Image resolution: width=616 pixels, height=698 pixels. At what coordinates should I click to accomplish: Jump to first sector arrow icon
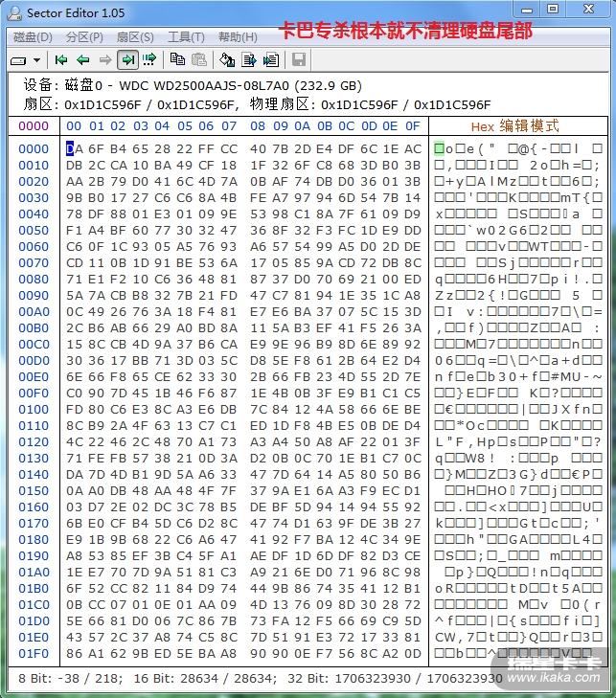[x=61, y=59]
